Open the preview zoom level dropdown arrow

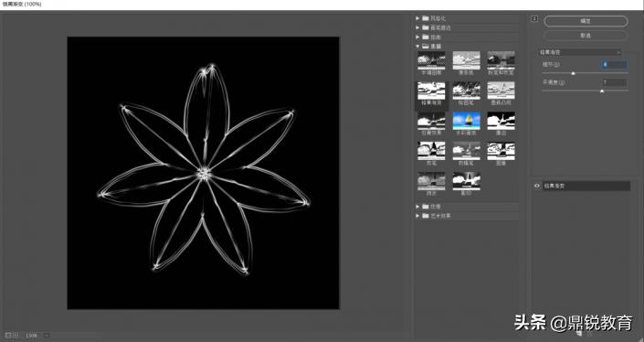[47, 336]
